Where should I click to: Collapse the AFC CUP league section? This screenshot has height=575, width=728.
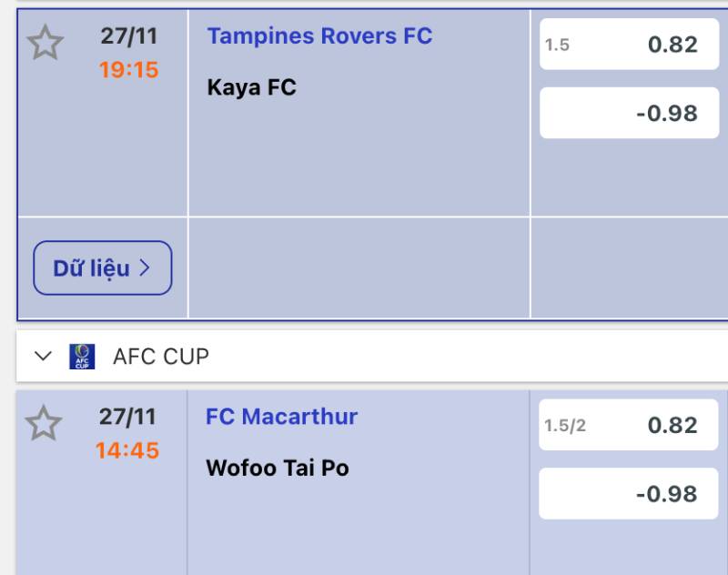point(43,357)
